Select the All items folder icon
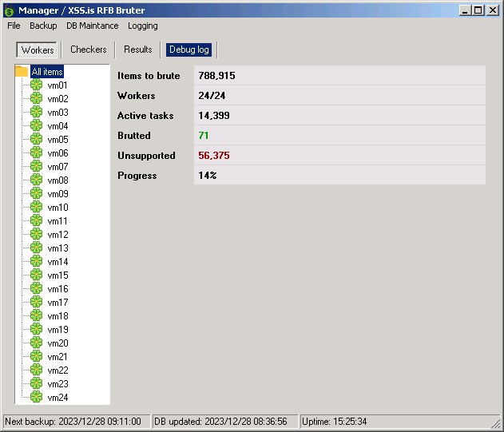 22,71
